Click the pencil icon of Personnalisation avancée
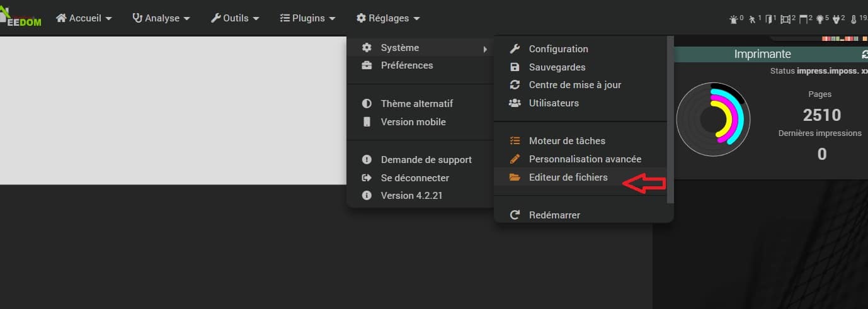 pos(515,159)
